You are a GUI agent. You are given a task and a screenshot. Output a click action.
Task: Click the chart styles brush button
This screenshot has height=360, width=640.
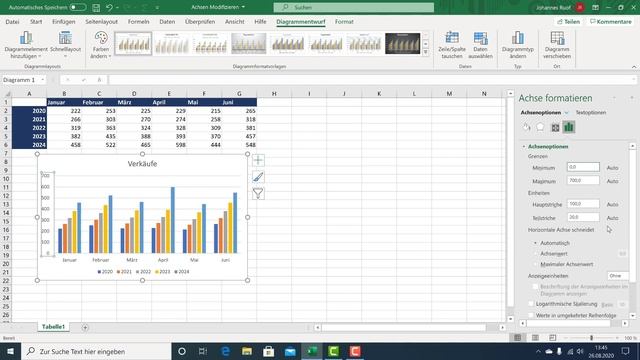point(258,177)
